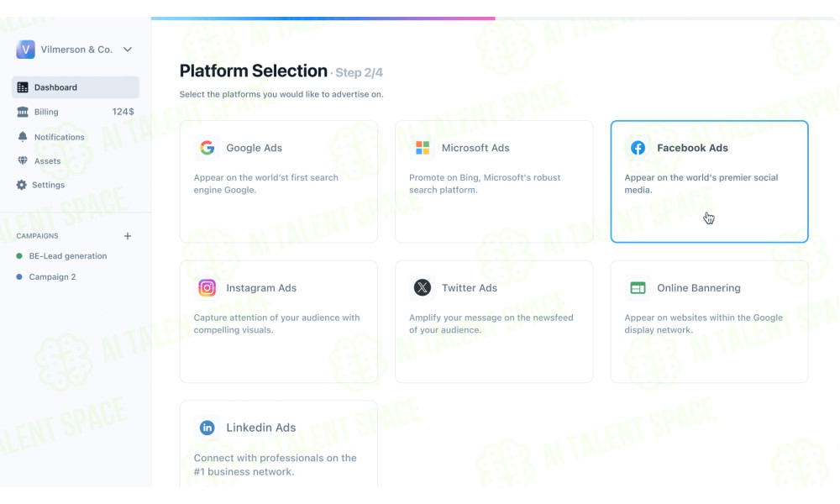Add a new campaign with plus button
The image size is (840, 504).
coord(128,236)
